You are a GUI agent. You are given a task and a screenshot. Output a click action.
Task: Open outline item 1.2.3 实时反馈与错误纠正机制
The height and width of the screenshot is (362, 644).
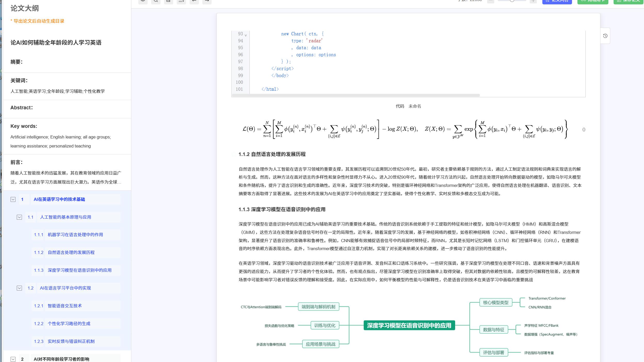(71, 341)
